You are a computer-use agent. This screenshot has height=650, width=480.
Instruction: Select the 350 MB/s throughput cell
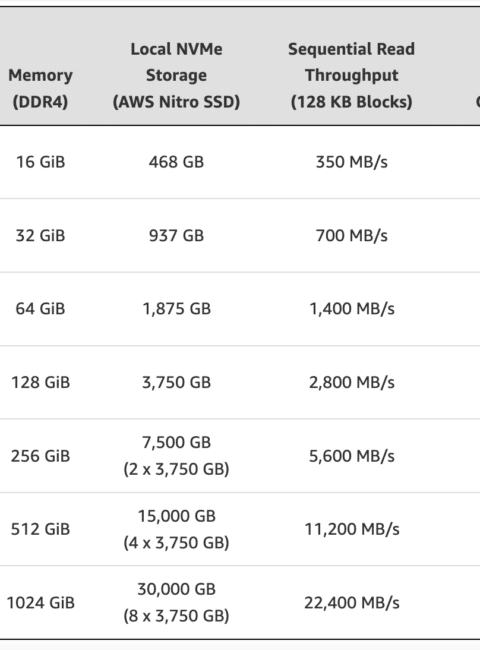352,162
